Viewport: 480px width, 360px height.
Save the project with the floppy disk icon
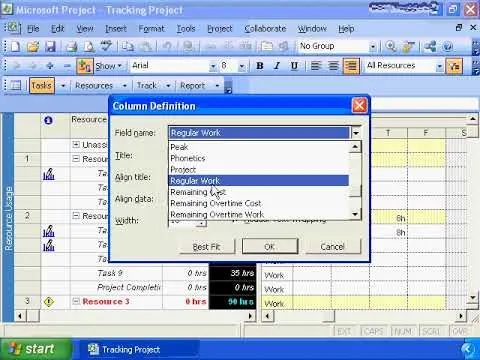(x=50, y=46)
